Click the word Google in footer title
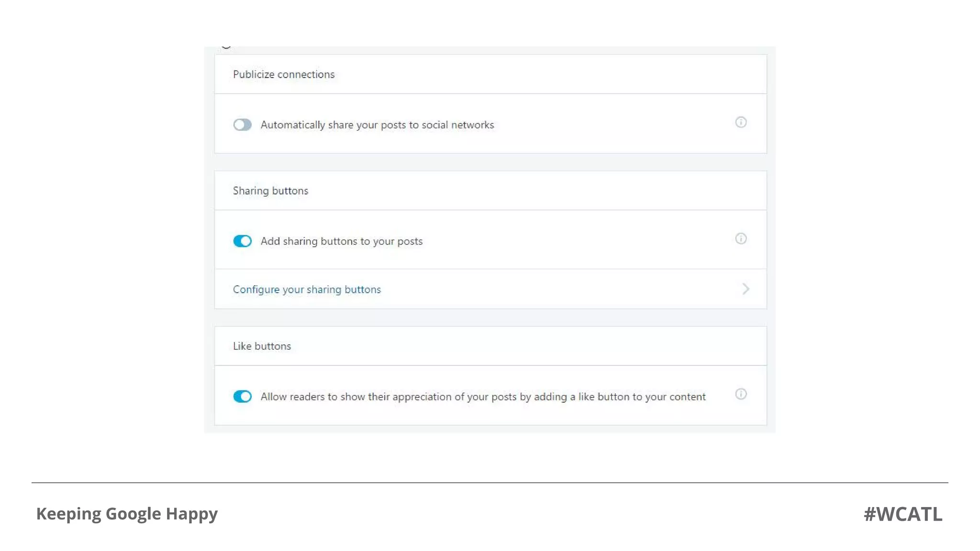 [x=133, y=514]
